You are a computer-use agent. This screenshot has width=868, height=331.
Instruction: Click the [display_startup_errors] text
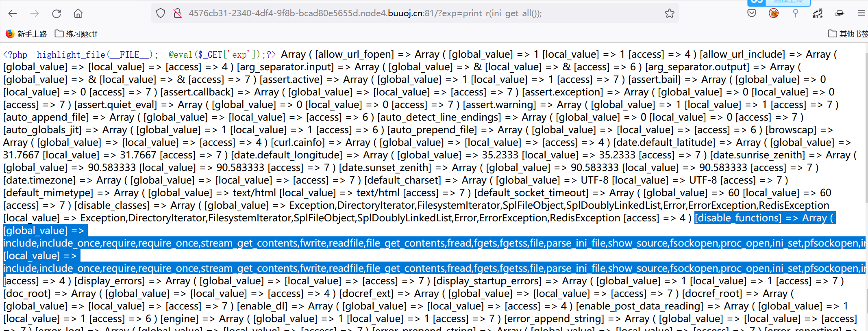tap(487, 281)
